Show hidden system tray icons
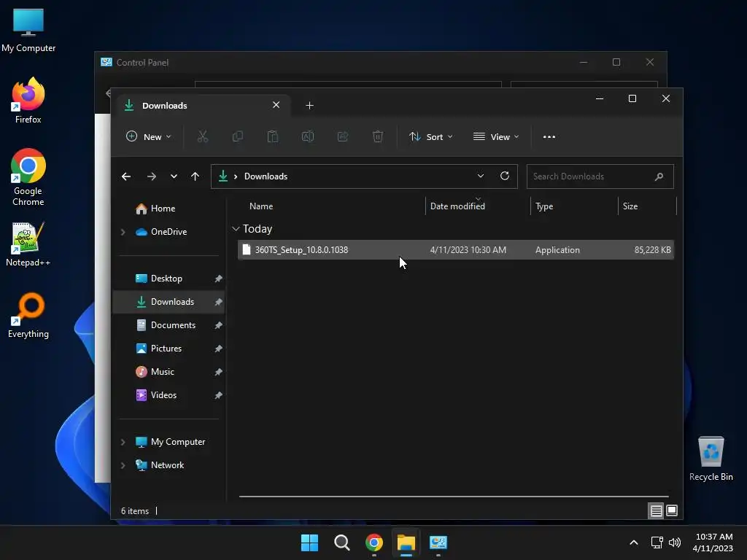The width and height of the screenshot is (747, 560). tap(634, 542)
